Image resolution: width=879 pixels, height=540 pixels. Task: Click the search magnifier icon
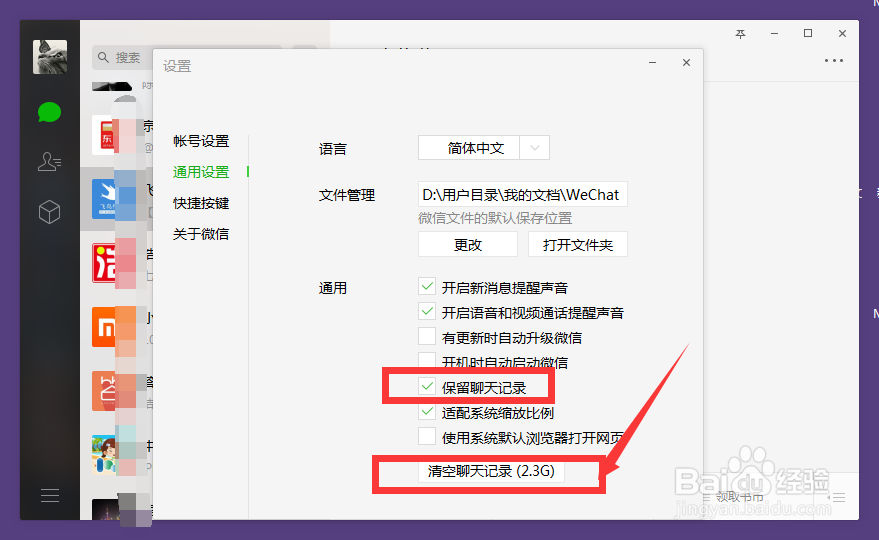coord(103,57)
